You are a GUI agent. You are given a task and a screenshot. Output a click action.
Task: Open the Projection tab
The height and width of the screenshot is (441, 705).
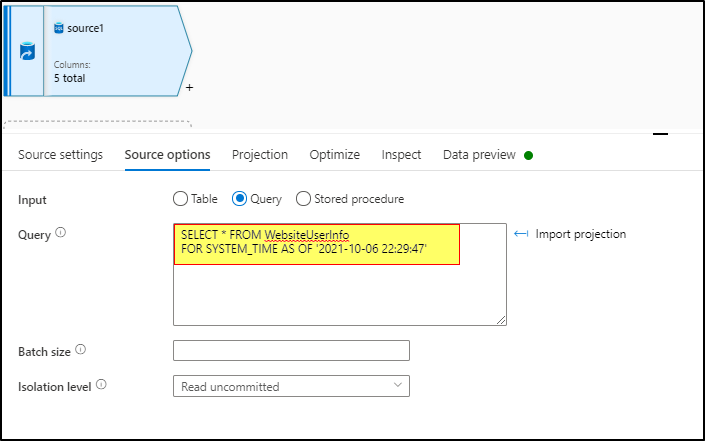[260, 155]
